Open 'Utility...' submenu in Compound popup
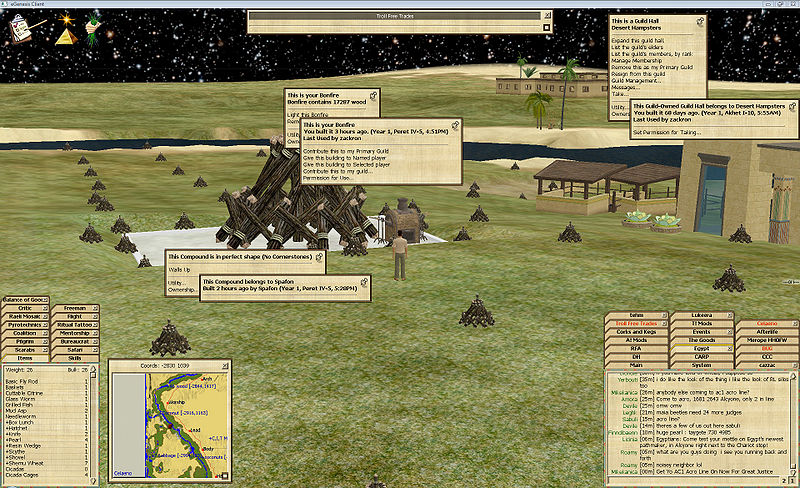This screenshot has width=800, height=488. (176, 283)
